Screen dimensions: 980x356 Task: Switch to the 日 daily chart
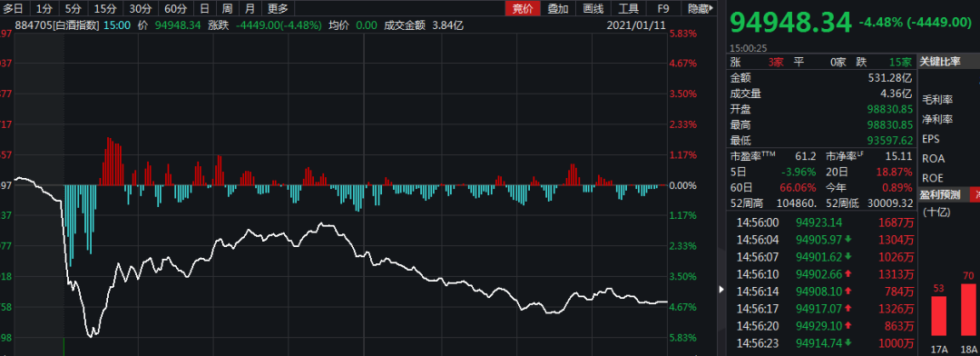coord(204,8)
